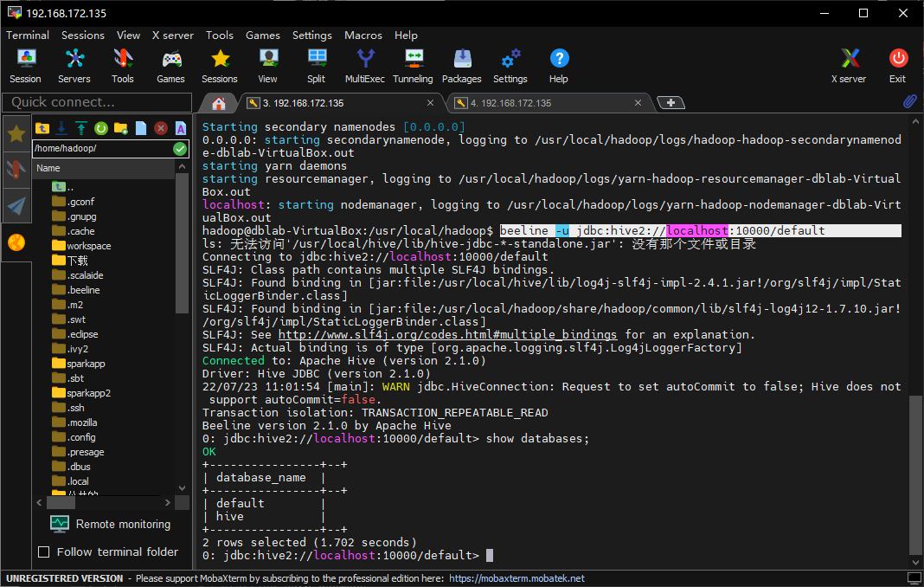Create new folder in SFTP toolbar
This screenshot has height=587, width=924.
(x=121, y=128)
